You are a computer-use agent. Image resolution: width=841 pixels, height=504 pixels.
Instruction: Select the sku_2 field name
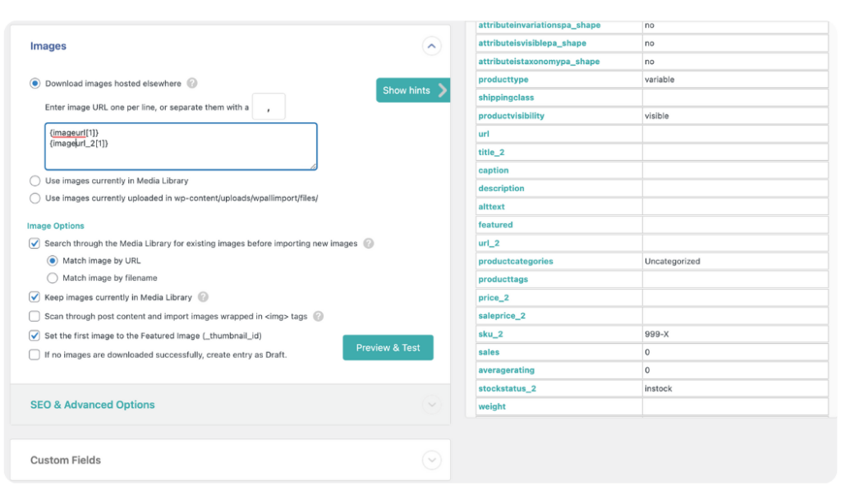pyautogui.click(x=490, y=334)
